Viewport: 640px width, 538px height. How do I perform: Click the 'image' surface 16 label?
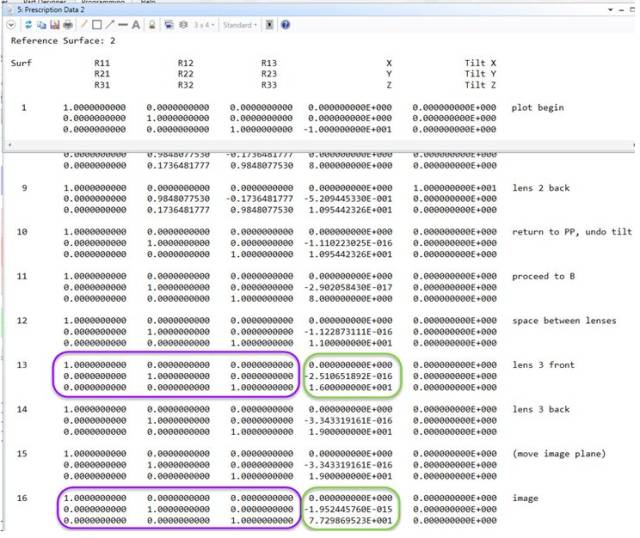(x=525, y=497)
